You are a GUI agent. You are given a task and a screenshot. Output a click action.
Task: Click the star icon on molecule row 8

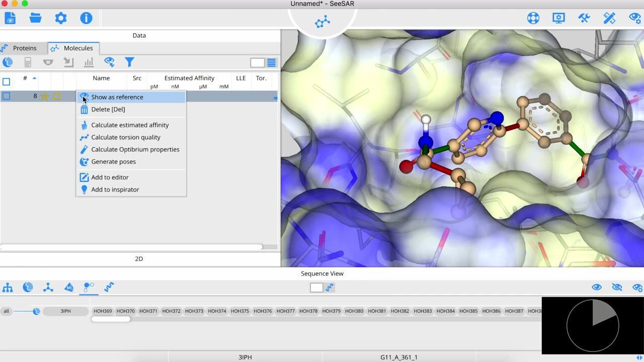point(45,97)
